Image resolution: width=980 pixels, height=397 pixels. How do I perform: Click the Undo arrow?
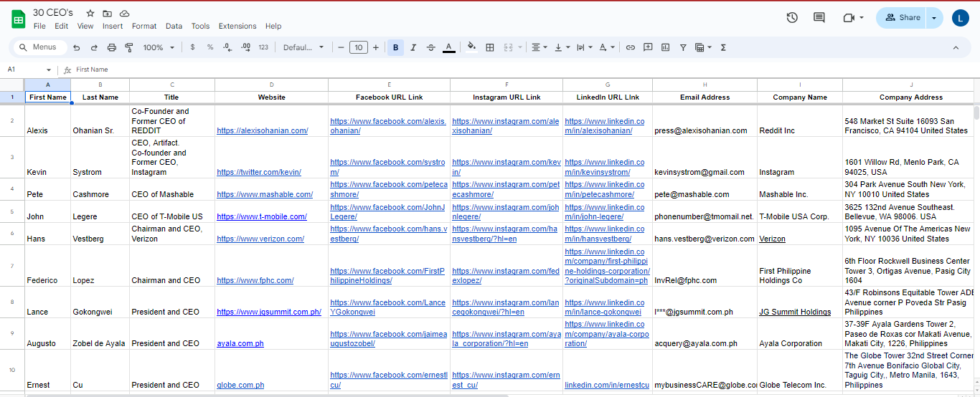(77, 47)
